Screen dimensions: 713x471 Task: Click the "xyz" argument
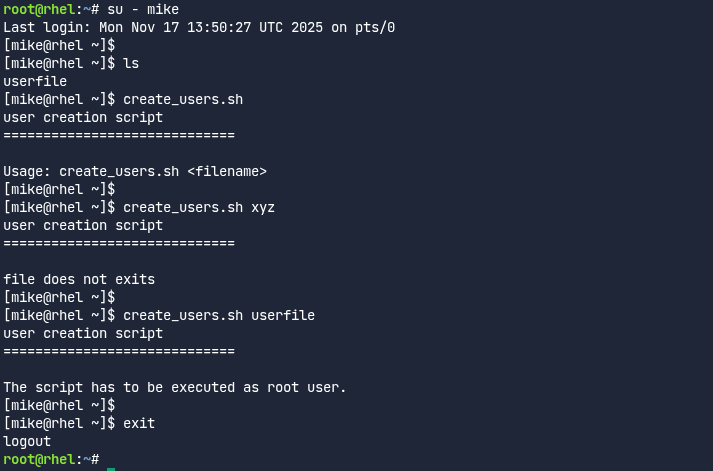coord(263,208)
